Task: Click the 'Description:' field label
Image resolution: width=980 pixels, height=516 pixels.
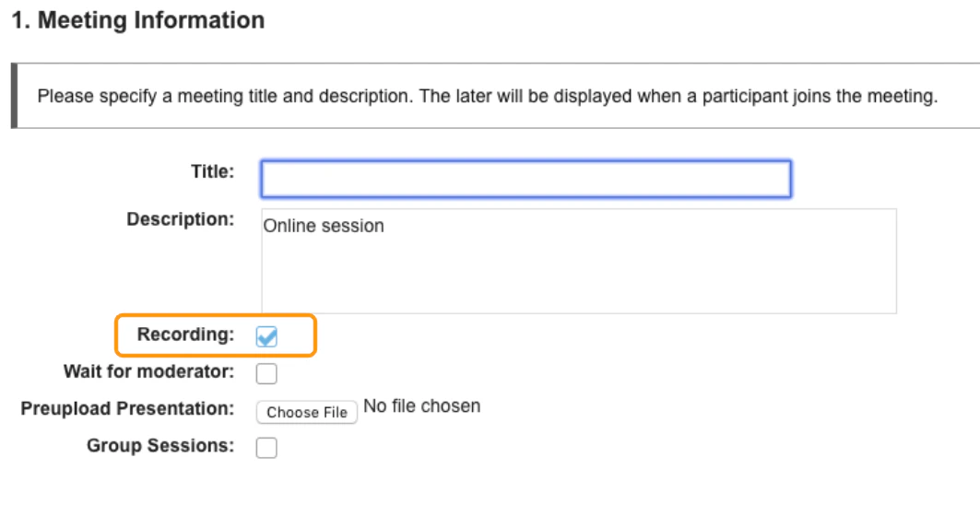Action: tap(181, 220)
